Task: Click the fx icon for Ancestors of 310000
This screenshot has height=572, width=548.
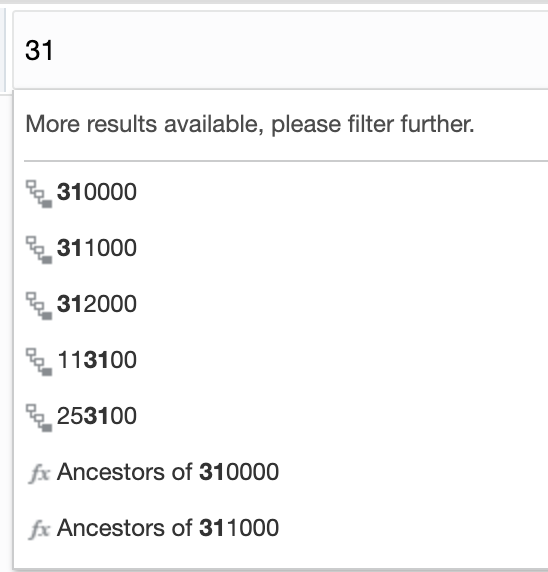Action: click(39, 473)
